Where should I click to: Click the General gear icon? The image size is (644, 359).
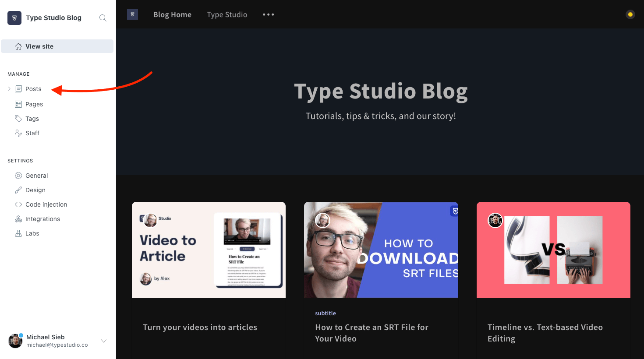(x=18, y=176)
